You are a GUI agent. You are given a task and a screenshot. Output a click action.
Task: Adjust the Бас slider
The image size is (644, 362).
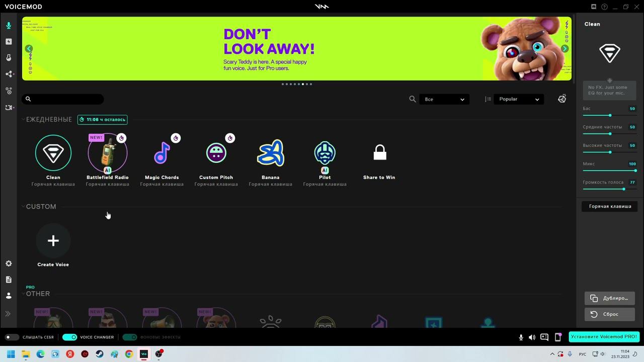coord(610,116)
